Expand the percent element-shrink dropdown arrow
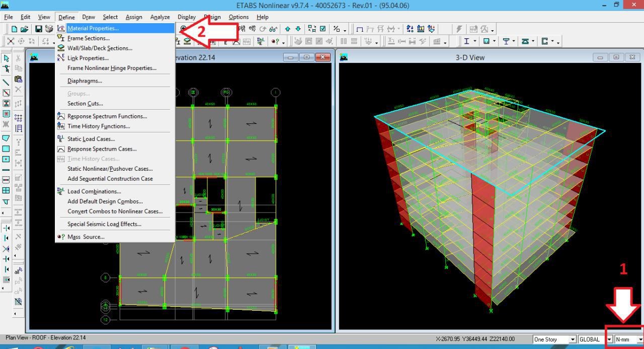Viewport: 644px width, 349px height. 345,30
